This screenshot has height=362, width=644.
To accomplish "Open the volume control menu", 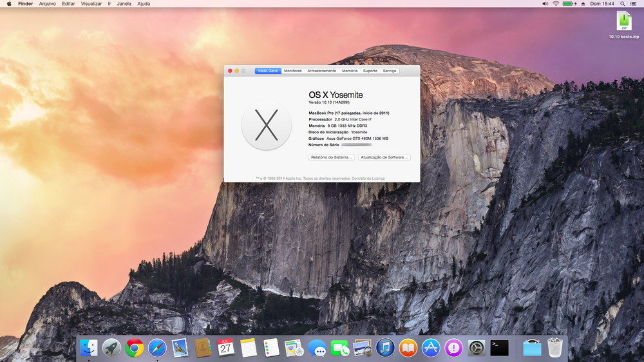I will [544, 4].
